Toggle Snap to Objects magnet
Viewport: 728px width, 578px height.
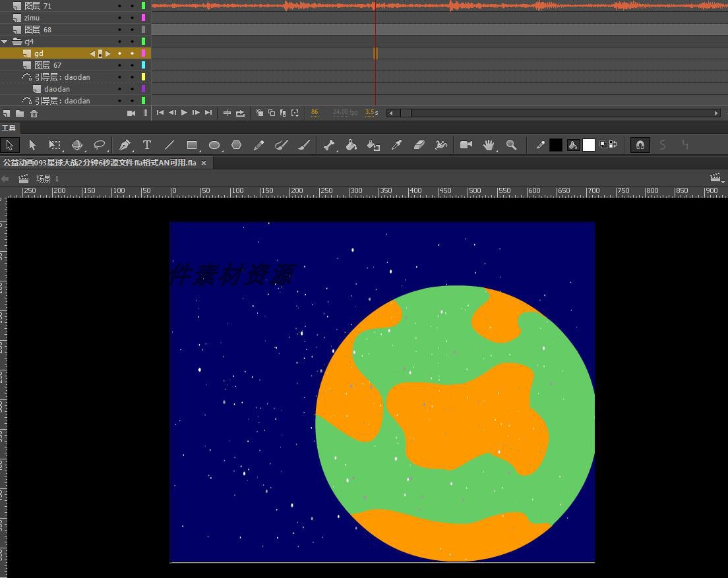[640, 145]
